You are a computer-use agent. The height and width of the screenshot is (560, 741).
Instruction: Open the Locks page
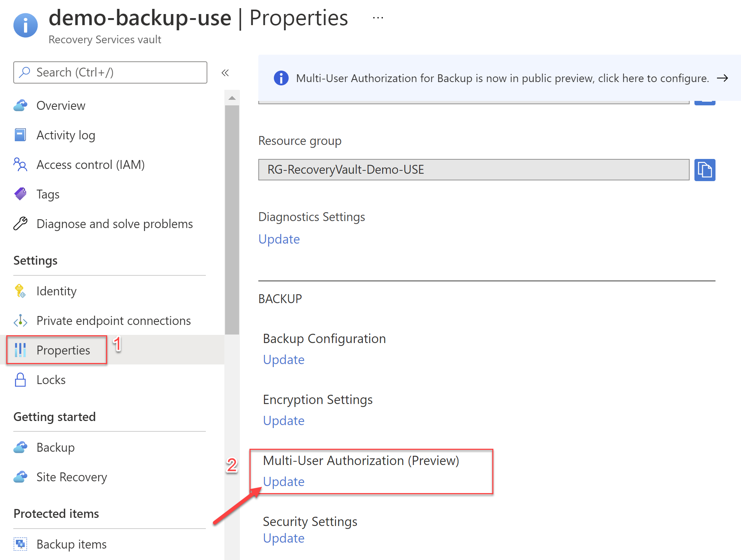(x=51, y=380)
